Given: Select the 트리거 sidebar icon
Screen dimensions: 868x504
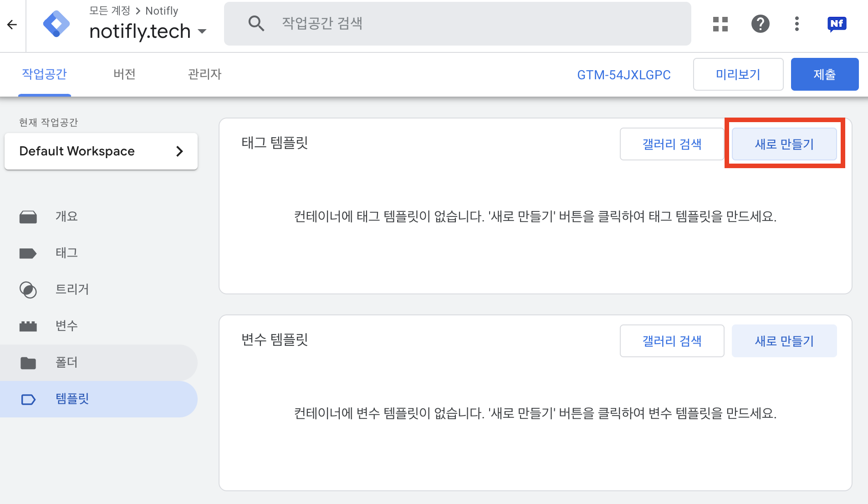Looking at the screenshot, I should coord(28,289).
